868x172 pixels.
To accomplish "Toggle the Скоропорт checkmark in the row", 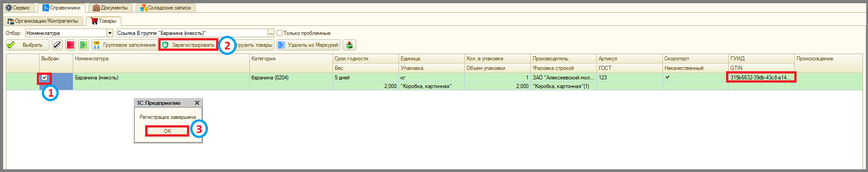I will coord(667,77).
